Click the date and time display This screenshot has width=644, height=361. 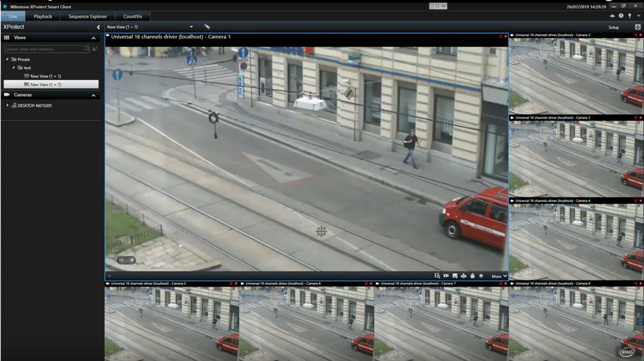(586, 6)
